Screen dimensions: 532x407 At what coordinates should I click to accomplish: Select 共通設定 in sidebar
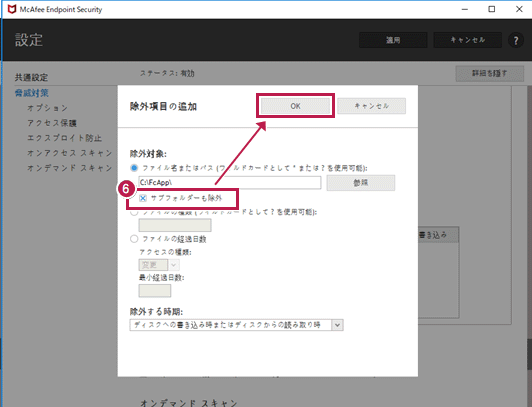coord(31,77)
